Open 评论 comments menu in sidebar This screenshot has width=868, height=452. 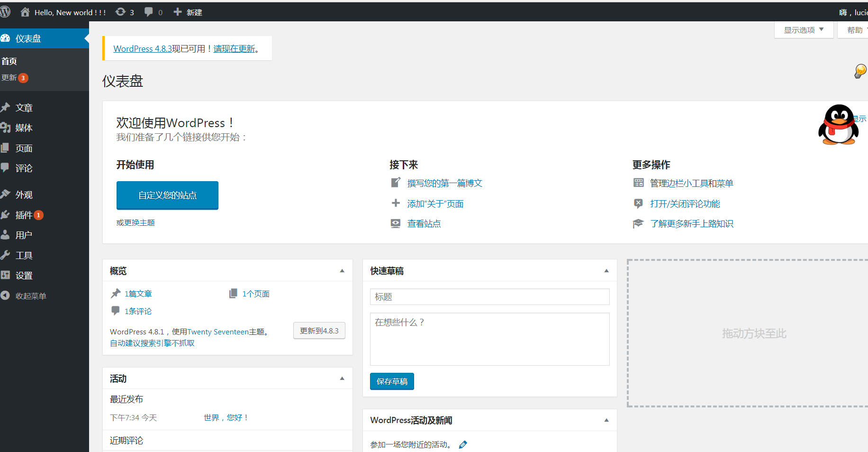coord(24,168)
